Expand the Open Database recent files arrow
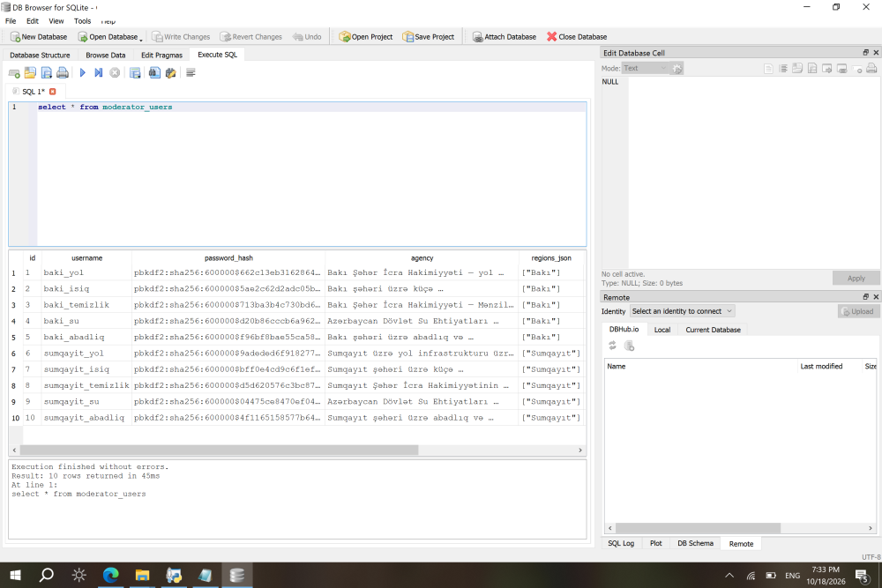 141,38
